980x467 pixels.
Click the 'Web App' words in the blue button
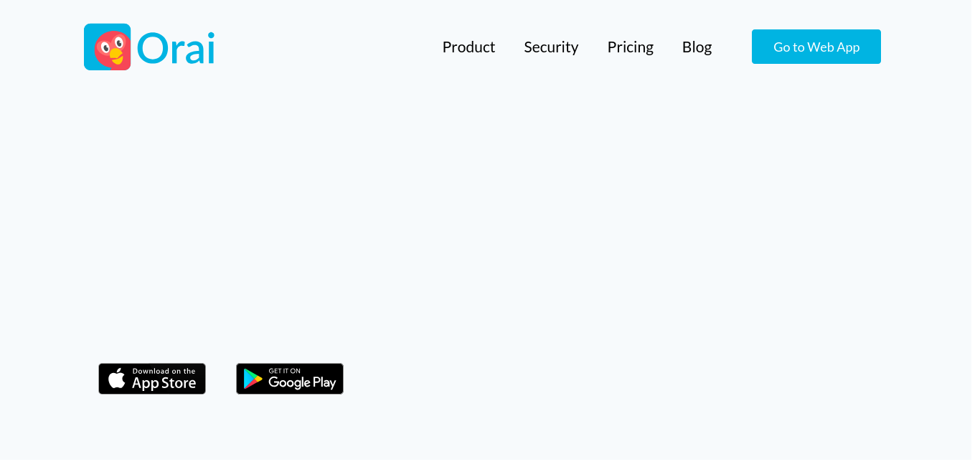[x=834, y=47]
